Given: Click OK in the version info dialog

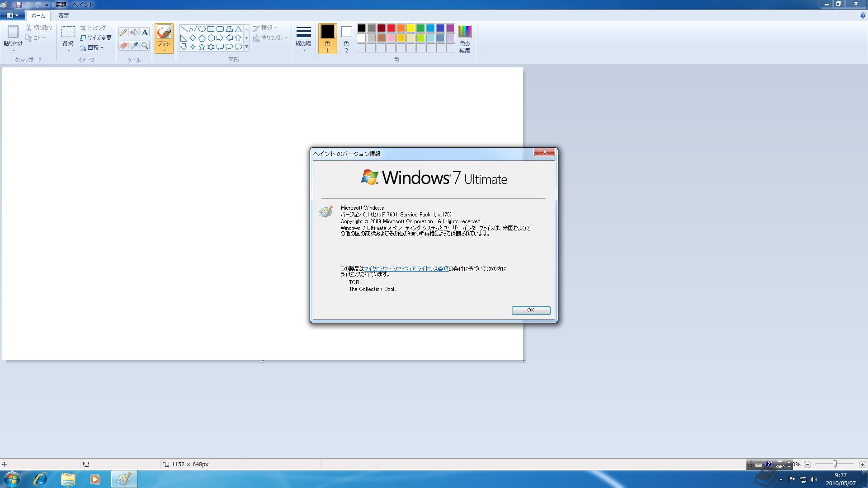Looking at the screenshot, I should click(531, 310).
